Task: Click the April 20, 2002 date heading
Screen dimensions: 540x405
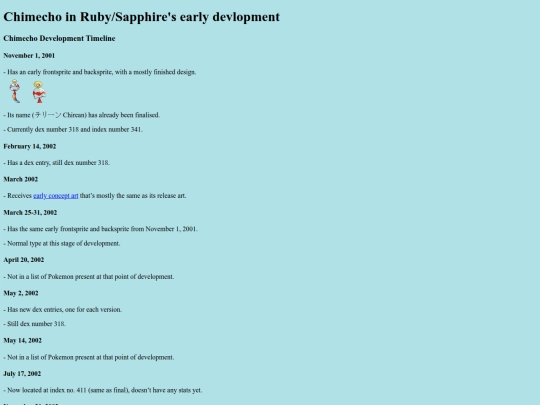Action: [24, 260]
